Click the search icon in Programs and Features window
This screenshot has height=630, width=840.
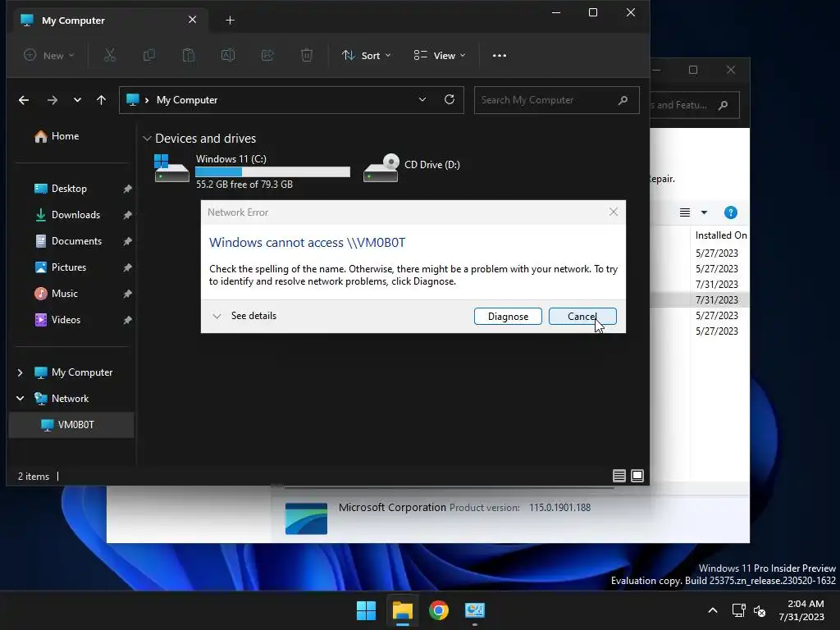point(723,105)
